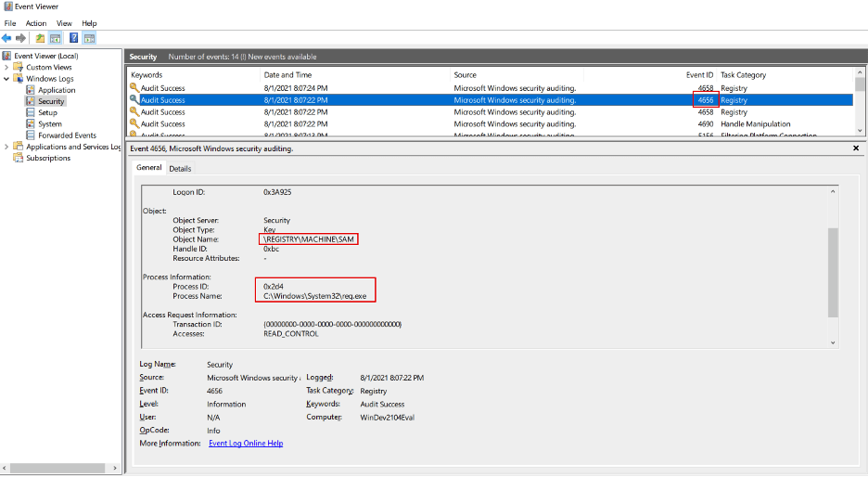Screen dimensions: 868x477
Task: Click the Up one level folder icon
Action: 40,38
